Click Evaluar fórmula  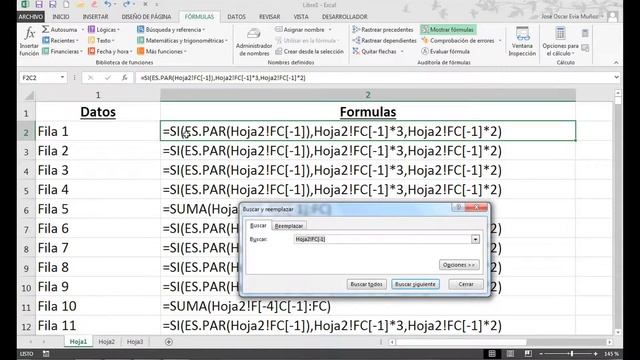[x=445, y=51]
